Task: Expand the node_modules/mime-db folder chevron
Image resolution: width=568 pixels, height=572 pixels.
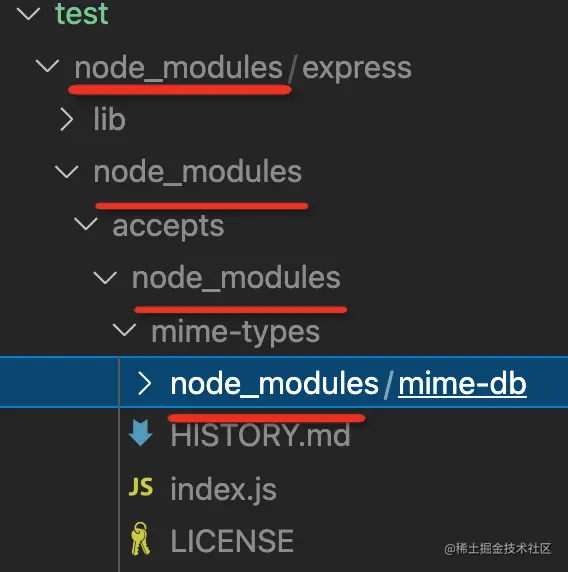Action: click(x=145, y=384)
